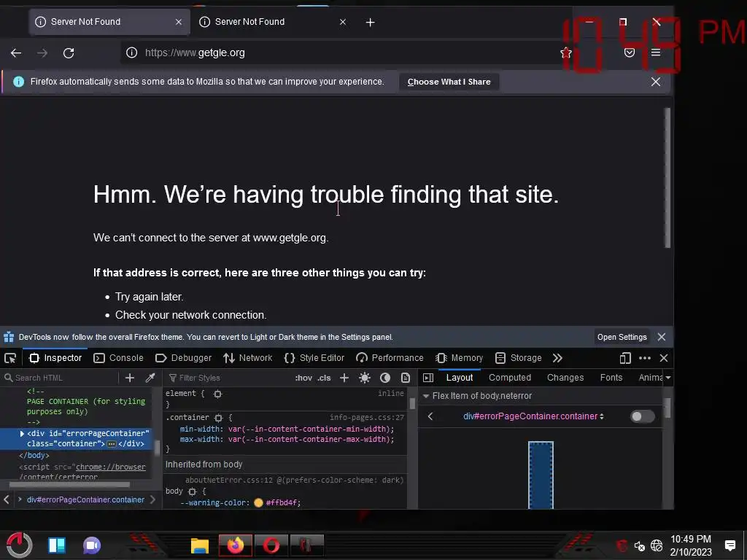
Task: Close the first Server Not Found tab
Action: pos(179,22)
